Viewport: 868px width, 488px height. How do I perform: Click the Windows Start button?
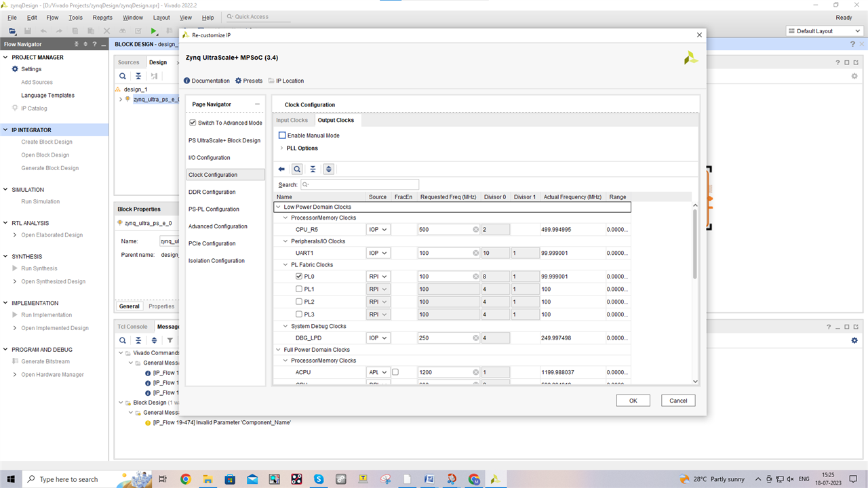click(x=11, y=479)
